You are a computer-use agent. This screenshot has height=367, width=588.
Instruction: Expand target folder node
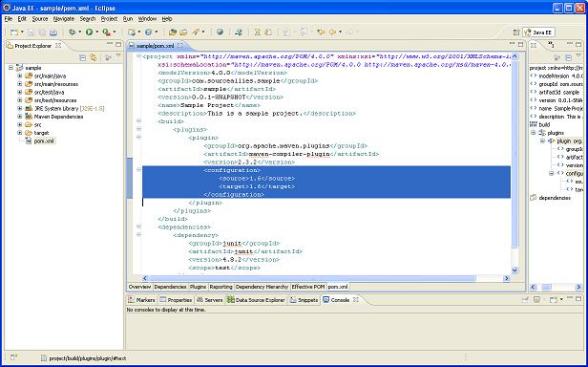coord(19,133)
